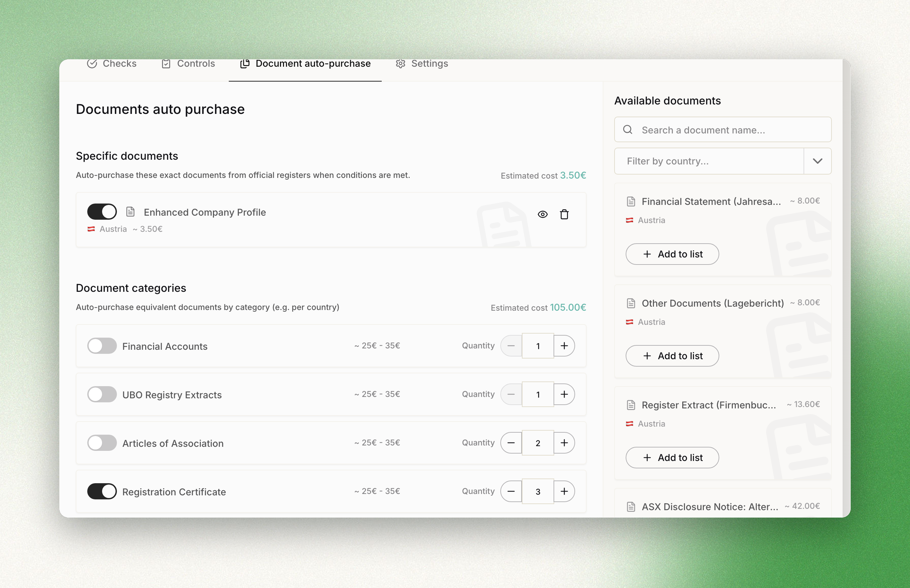This screenshot has width=910, height=588.
Task: Increase the UBO Registry Extracts quantity
Action: tap(564, 395)
